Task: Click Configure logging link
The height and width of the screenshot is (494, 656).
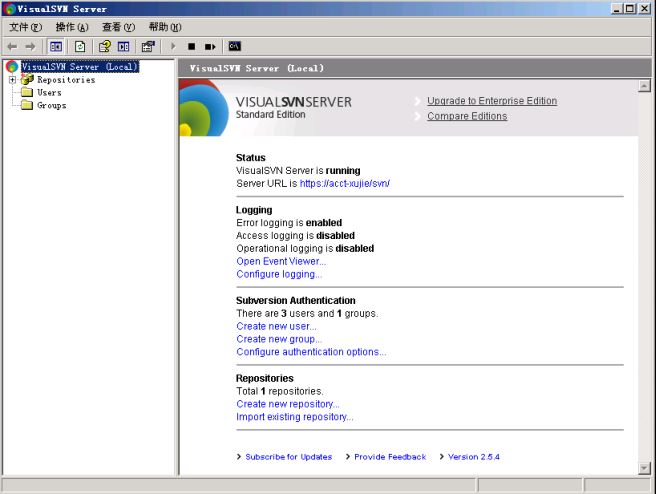Action: coord(279,274)
